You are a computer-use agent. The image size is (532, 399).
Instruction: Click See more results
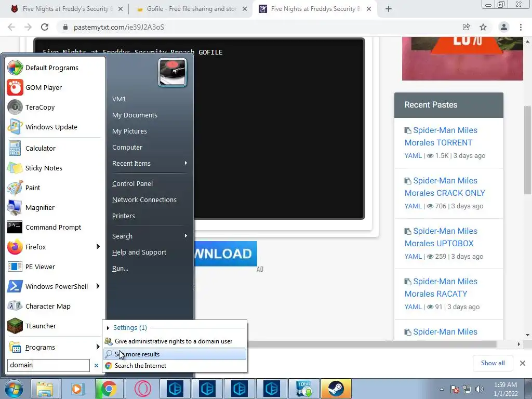coord(175,354)
